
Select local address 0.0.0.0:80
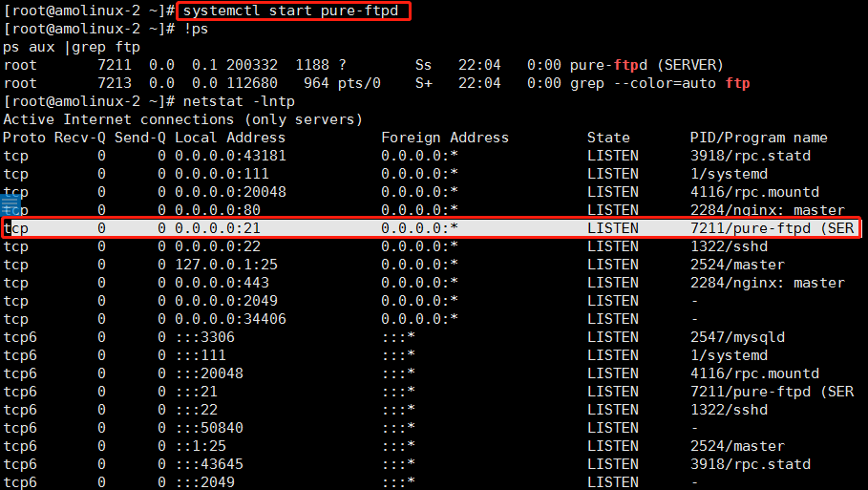218,210
